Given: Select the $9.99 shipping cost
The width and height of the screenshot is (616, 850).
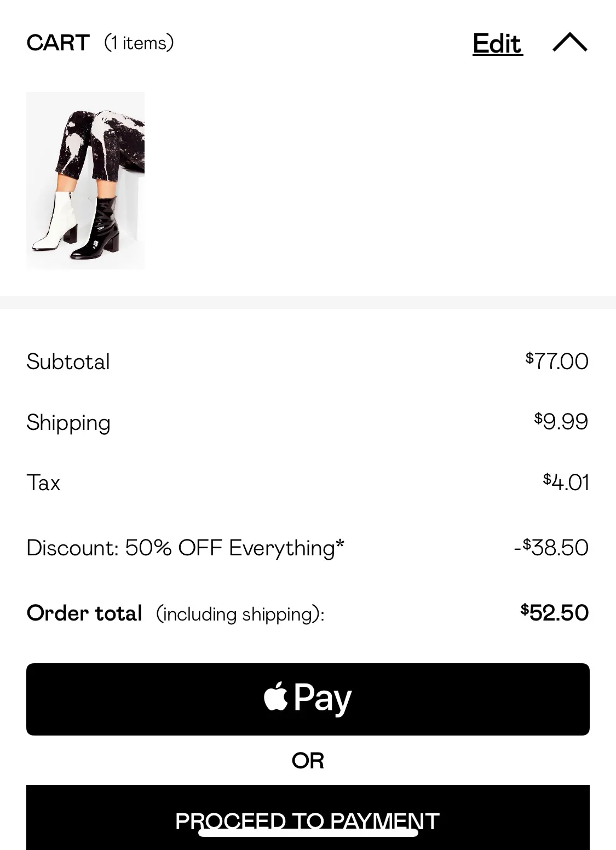Looking at the screenshot, I should pos(561,421).
